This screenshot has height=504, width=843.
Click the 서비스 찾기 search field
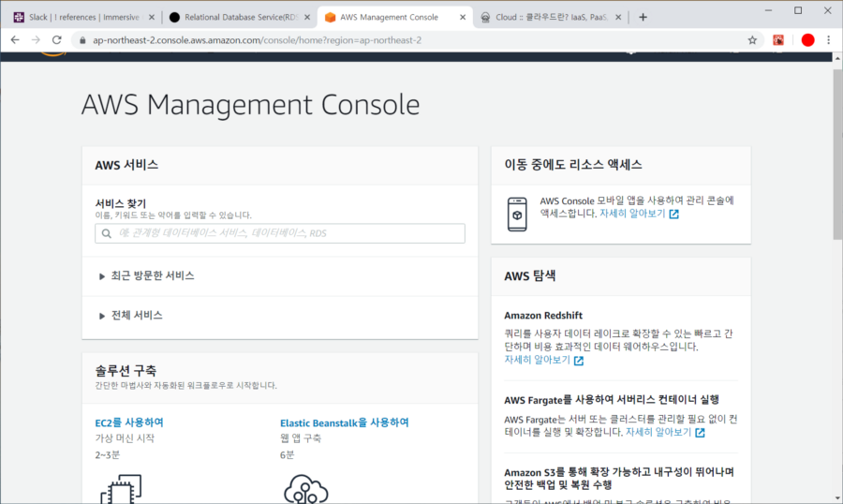[x=279, y=233]
